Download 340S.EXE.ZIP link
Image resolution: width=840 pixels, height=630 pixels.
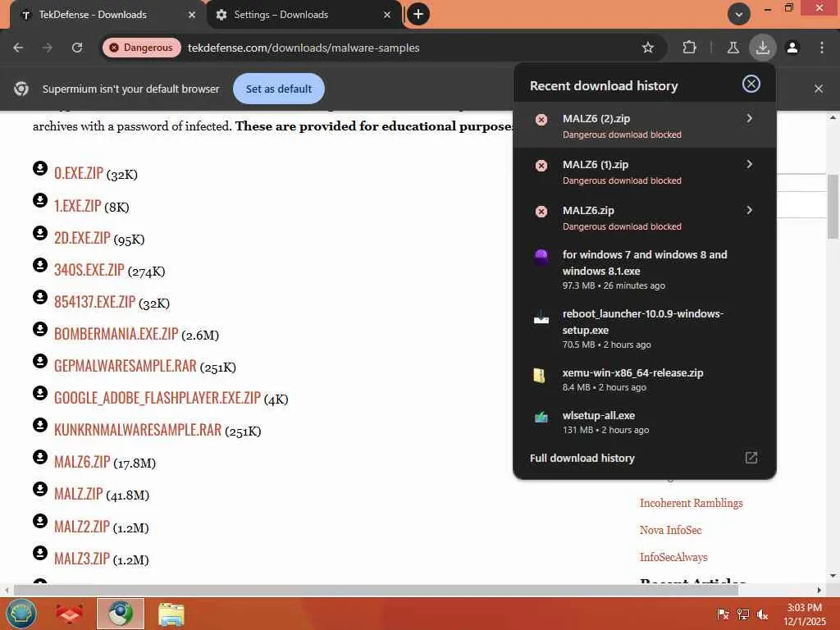pyautogui.click(x=89, y=269)
